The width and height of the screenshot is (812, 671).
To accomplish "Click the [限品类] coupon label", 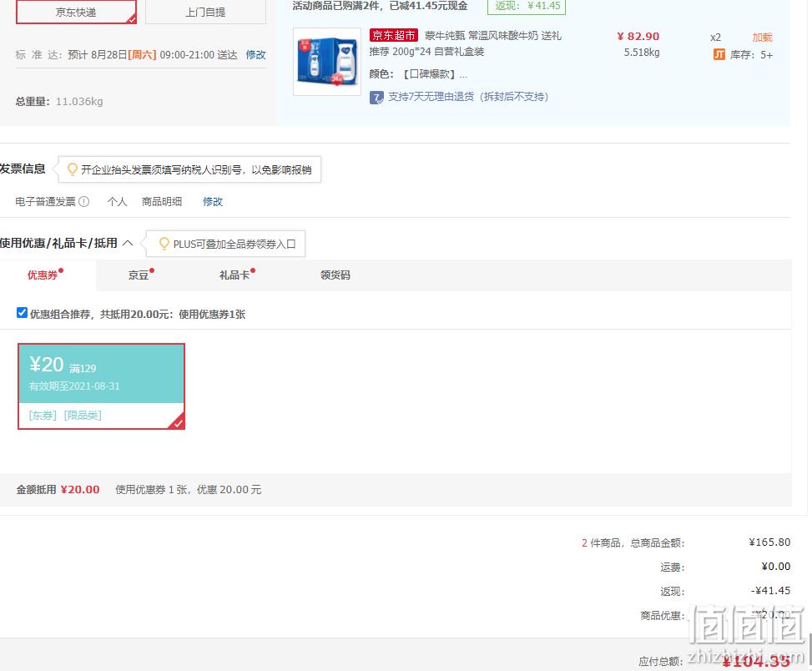I will [83, 416].
